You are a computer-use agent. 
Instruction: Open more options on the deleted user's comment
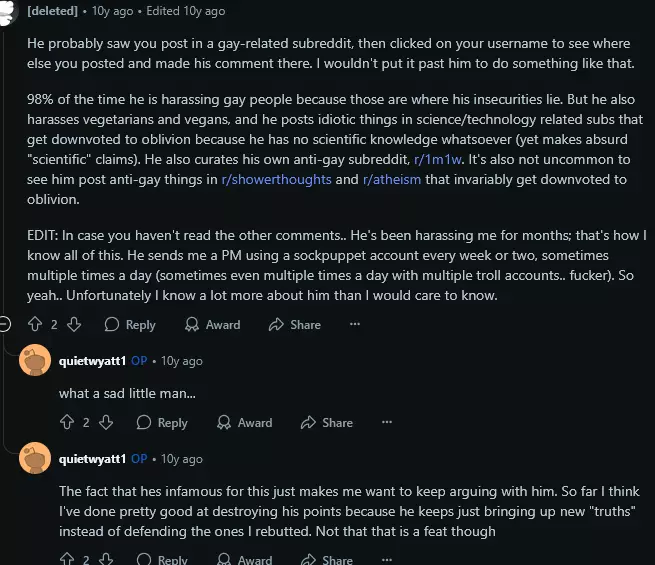(x=355, y=324)
